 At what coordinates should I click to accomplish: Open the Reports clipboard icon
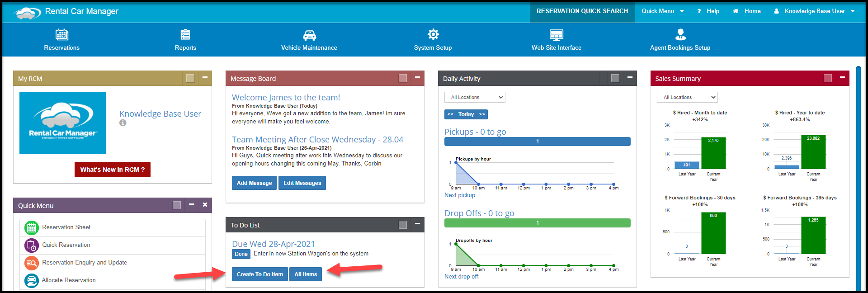[185, 34]
